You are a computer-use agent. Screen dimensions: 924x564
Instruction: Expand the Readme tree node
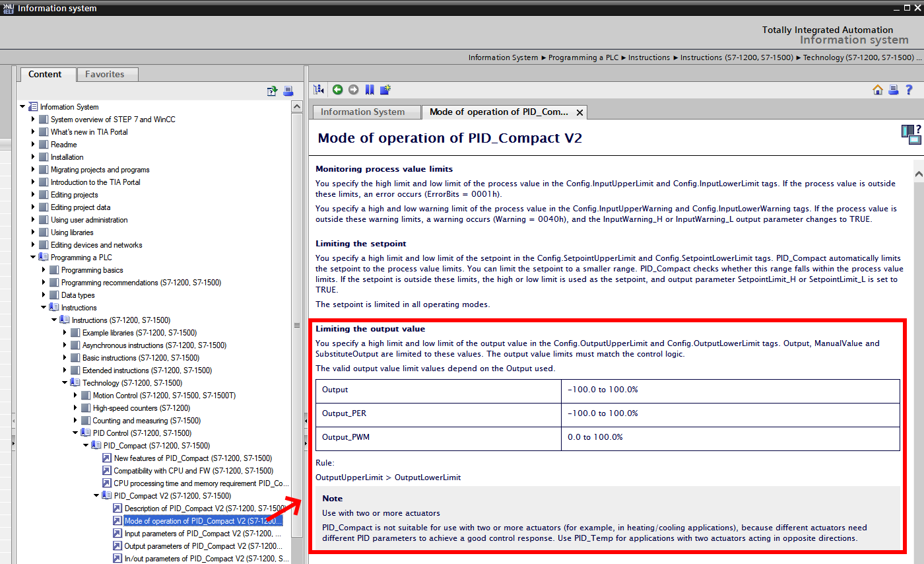(x=34, y=145)
